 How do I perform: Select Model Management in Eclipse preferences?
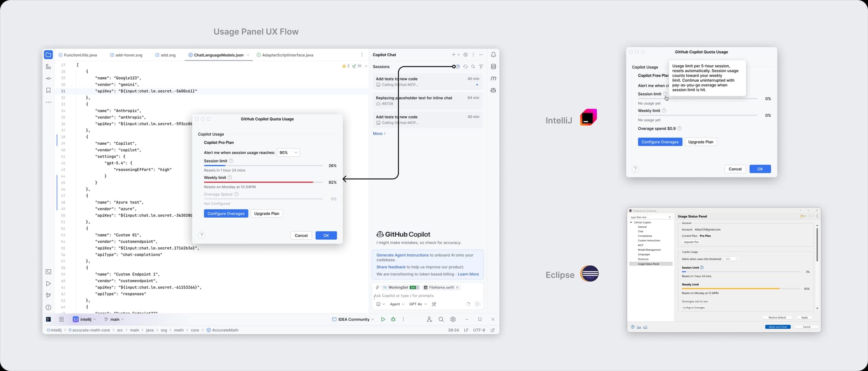click(649, 250)
